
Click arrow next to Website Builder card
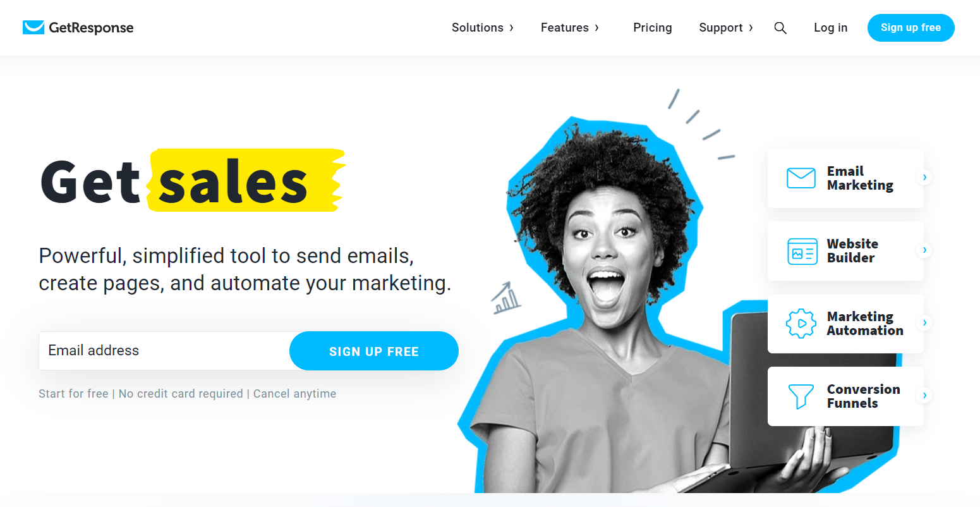(924, 250)
